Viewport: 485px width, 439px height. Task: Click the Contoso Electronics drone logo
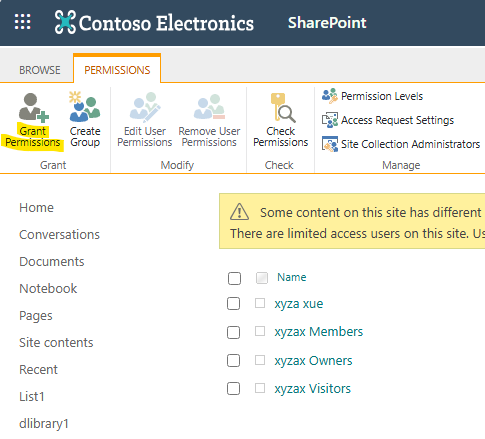[65, 22]
